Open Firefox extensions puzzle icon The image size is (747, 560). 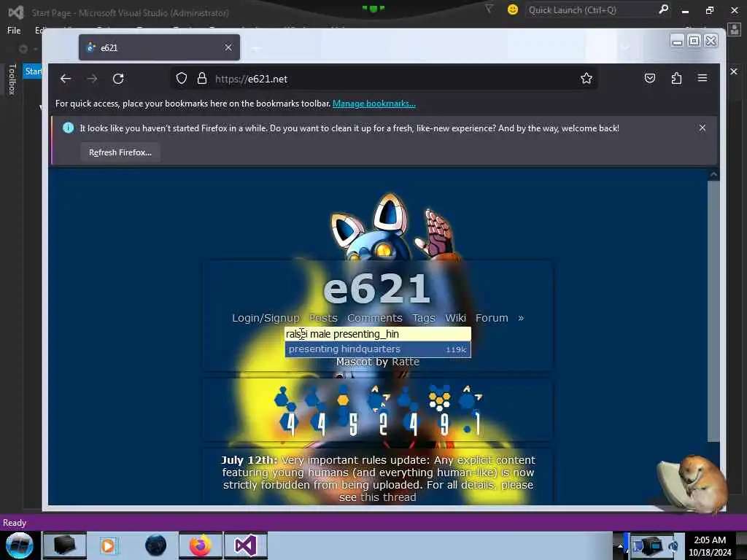pyautogui.click(x=676, y=78)
